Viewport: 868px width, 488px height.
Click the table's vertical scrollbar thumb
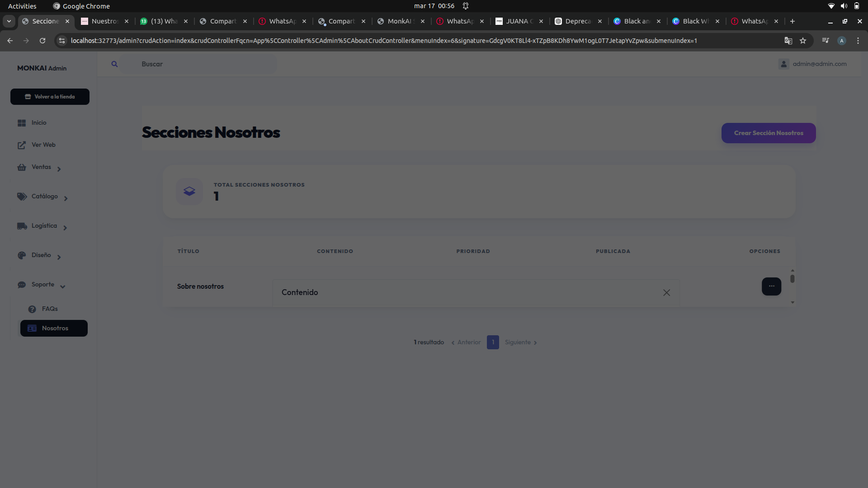[x=793, y=279]
